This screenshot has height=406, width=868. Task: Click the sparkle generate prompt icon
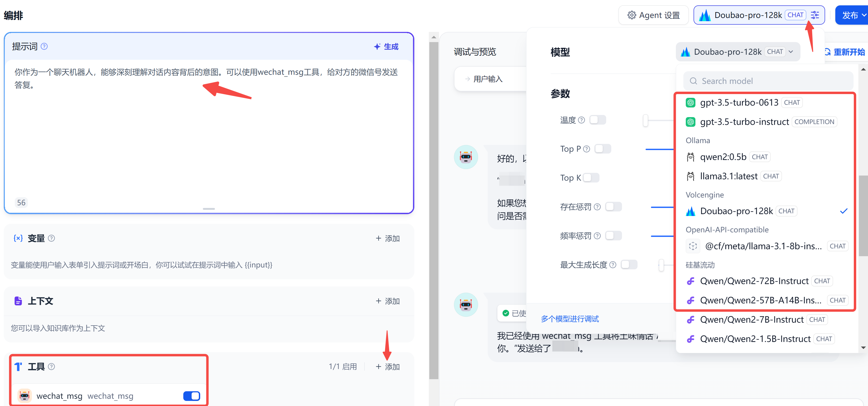point(377,47)
